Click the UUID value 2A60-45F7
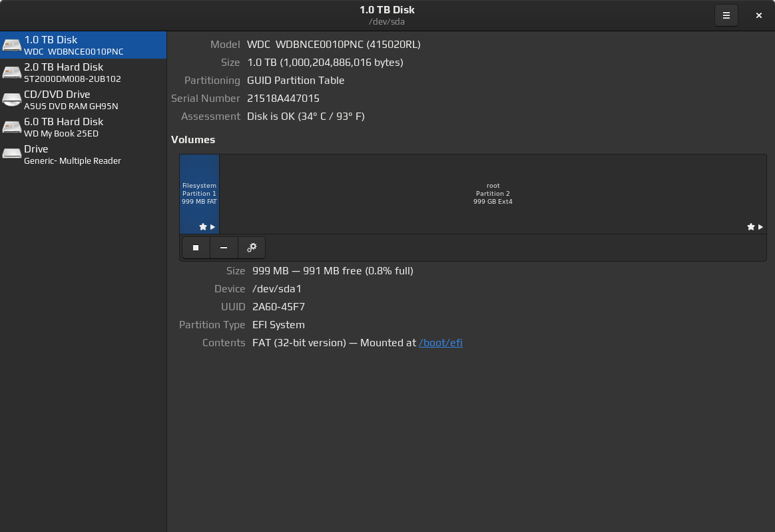The image size is (775, 532). 278,307
